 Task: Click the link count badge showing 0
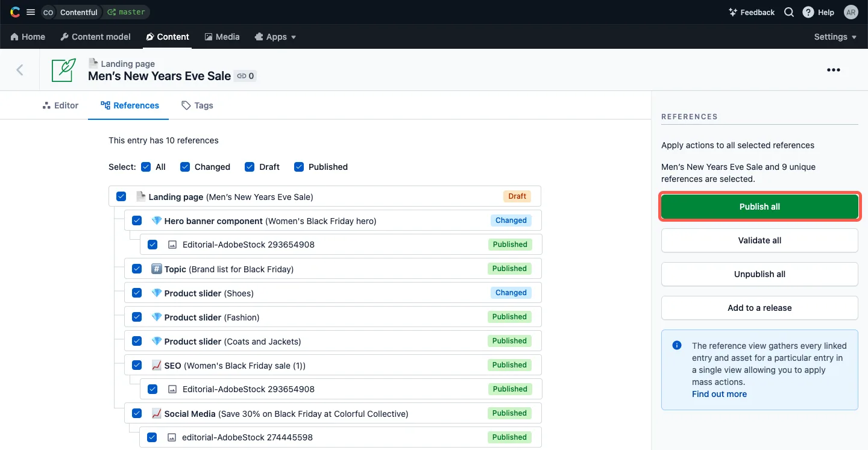pyautogui.click(x=245, y=76)
